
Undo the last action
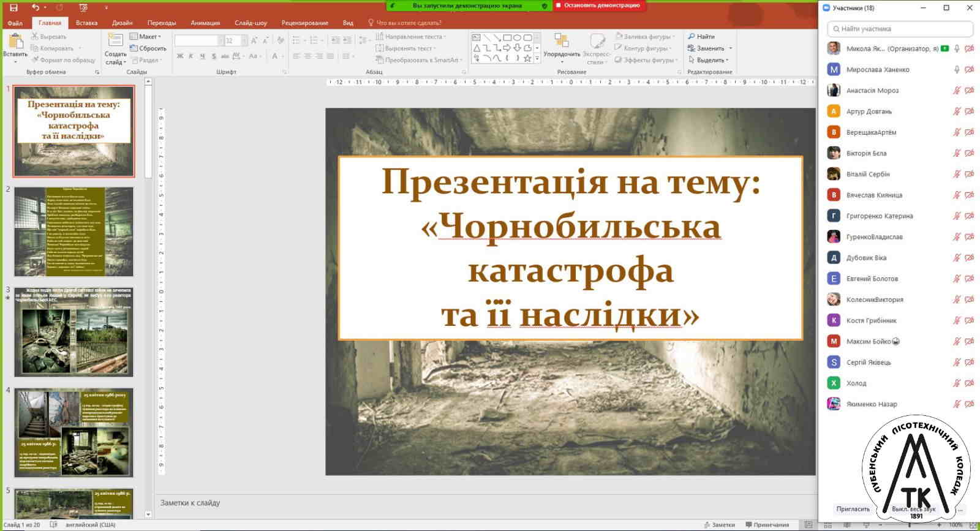35,8
